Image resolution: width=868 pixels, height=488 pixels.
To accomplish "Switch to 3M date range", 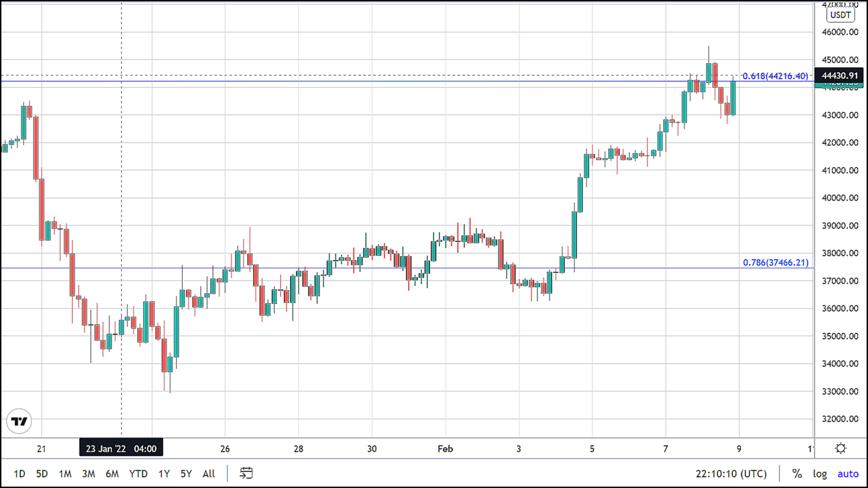I will tap(88, 474).
